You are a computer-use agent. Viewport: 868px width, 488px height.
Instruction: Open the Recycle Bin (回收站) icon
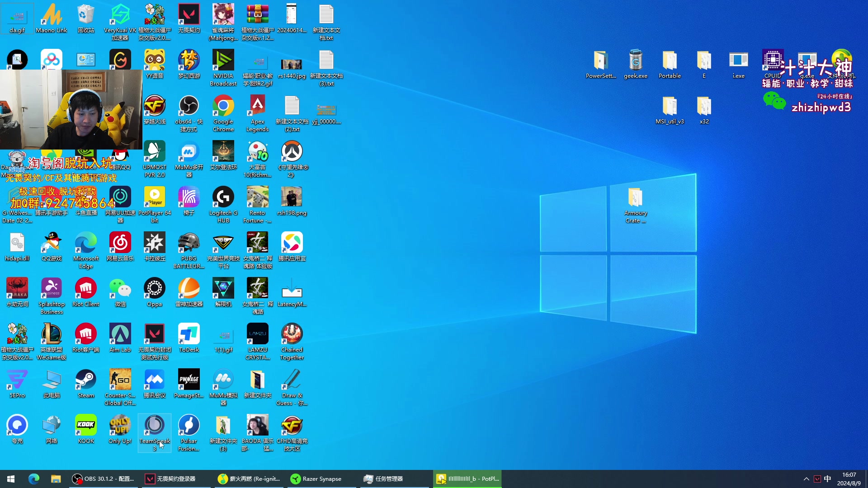tap(86, 19)
